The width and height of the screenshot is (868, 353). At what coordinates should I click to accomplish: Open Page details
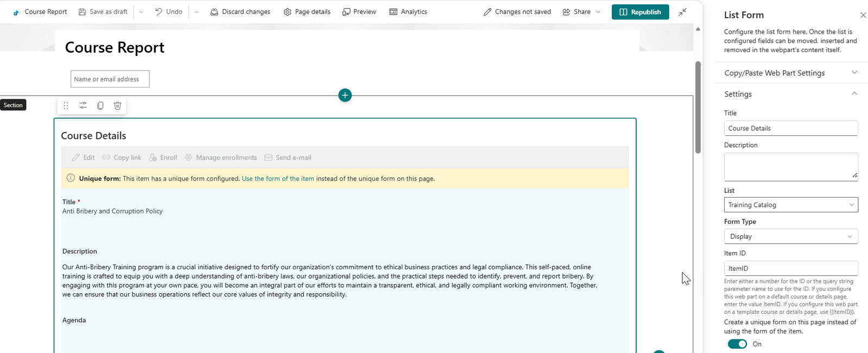point(307,12)
